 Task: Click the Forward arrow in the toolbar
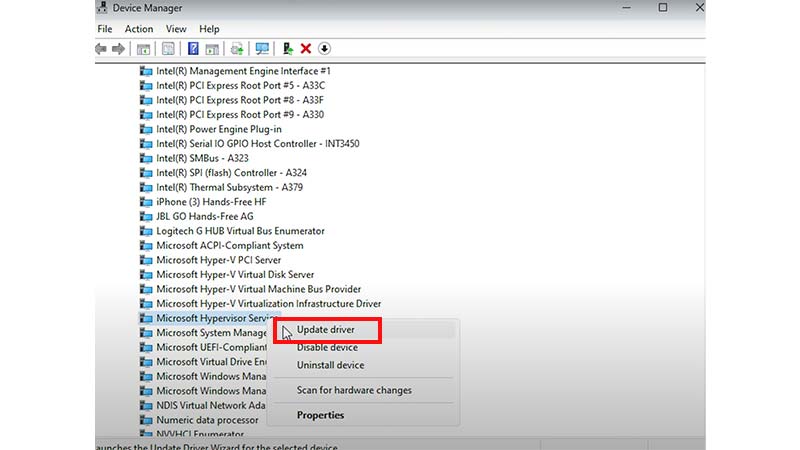coord(118,49)
